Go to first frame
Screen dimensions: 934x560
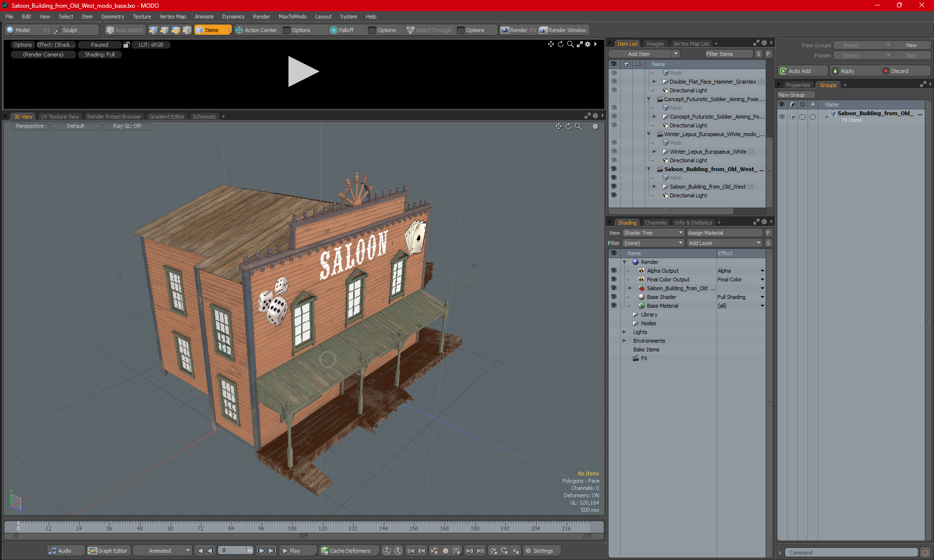(199, 551)
